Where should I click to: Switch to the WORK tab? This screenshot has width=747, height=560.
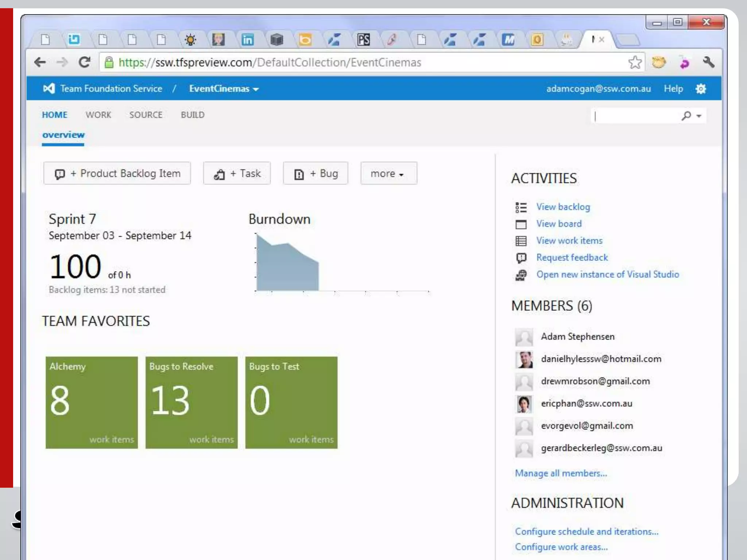98,115
